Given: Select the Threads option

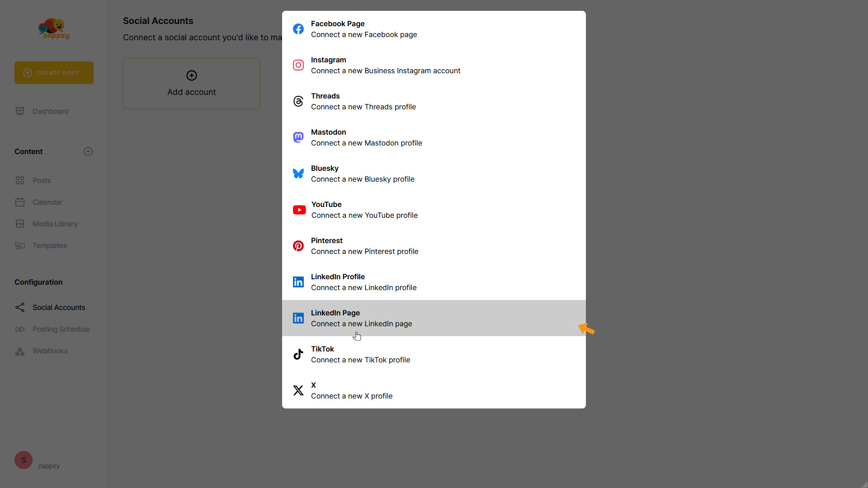Looking at the screenshot, I should point(434,101).
